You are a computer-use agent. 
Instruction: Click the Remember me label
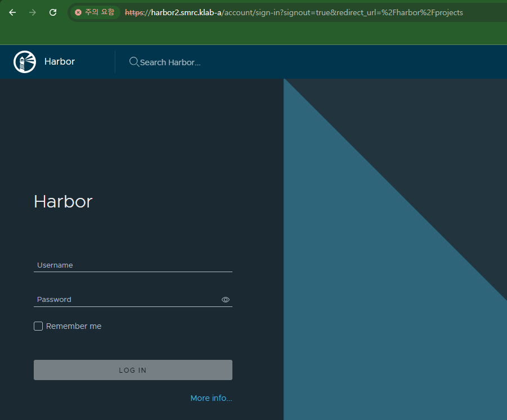(x=74, y=326)
